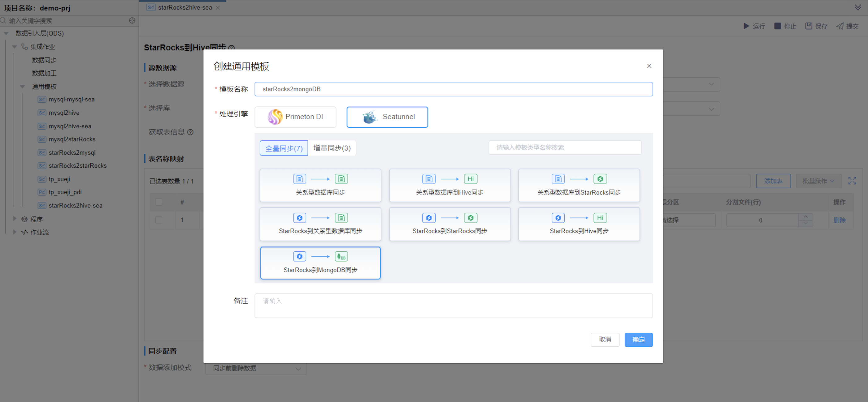Image resolution: width=868 pixels, height=402 pixels.
Task: Collapse the 通用模板 tree node
Action: pyautogui.click(x=23, y=87)
